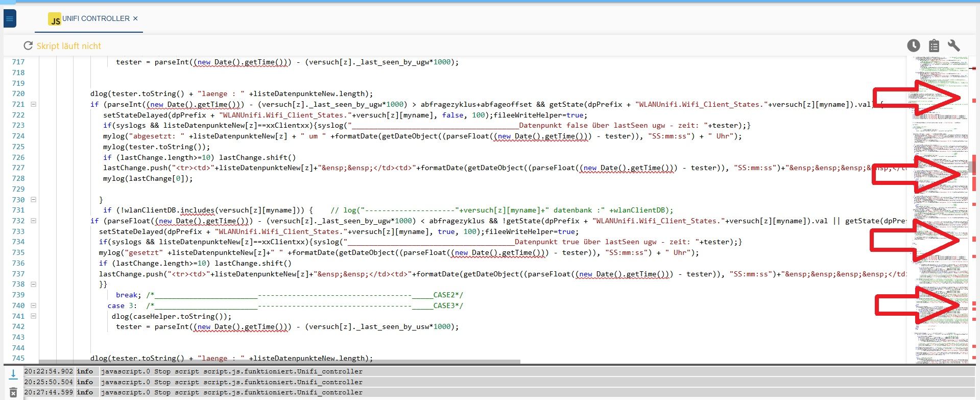Collapse the code fold at line 730
This screenshot has width=980, height=400.
click(x=34, y=200)
